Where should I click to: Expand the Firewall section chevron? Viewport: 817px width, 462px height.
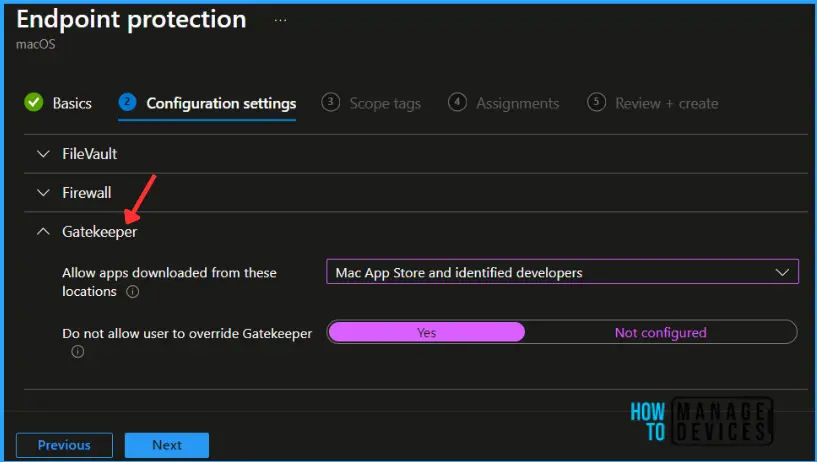pos(43,193)
